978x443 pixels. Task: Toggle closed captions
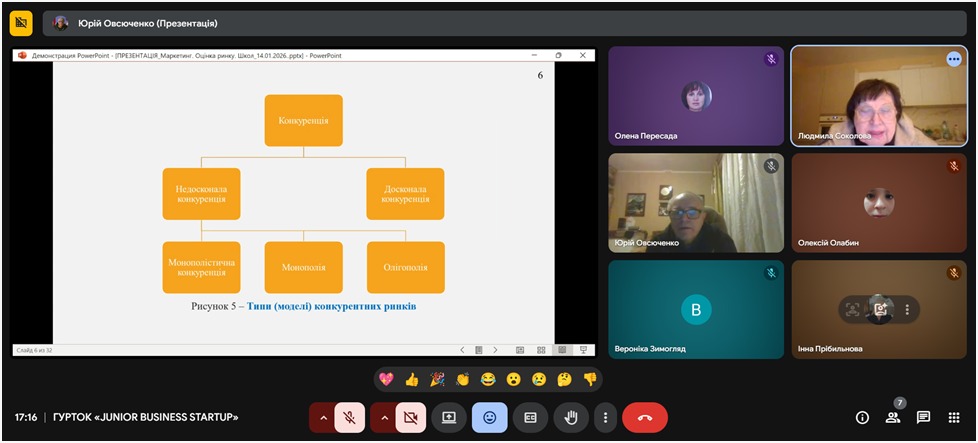coord(530,417)
